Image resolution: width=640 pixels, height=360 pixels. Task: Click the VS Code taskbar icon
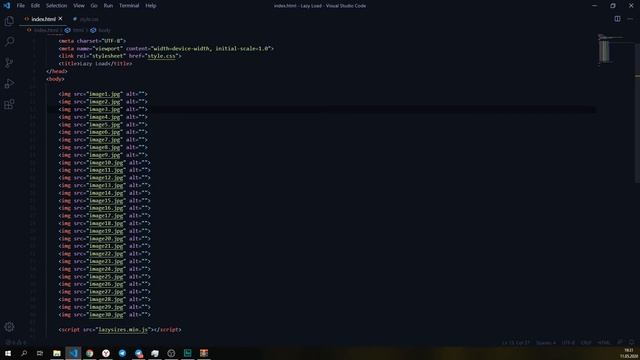coord(73,353)
